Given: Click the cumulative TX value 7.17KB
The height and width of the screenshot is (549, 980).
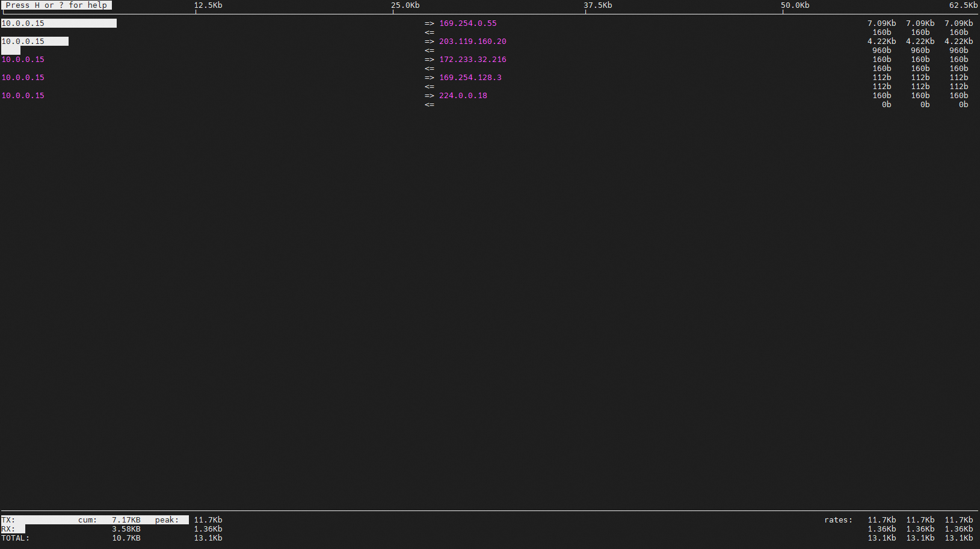Looking at the screenshot, I should click(x=126, y=520).
